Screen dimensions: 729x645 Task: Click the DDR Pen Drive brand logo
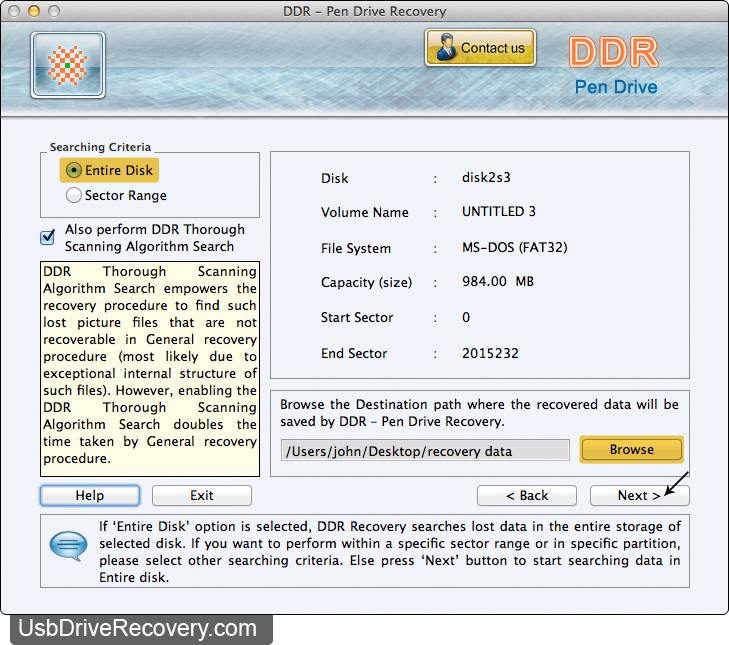(614, 65)
